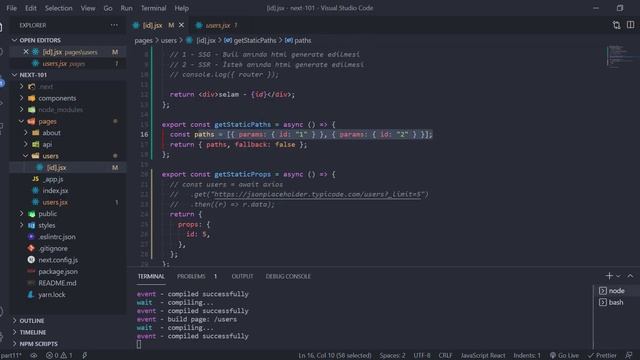The image size is (640, 360).
Task: Collapse the OPEN EDITORS section
Action: click(40, 40)
